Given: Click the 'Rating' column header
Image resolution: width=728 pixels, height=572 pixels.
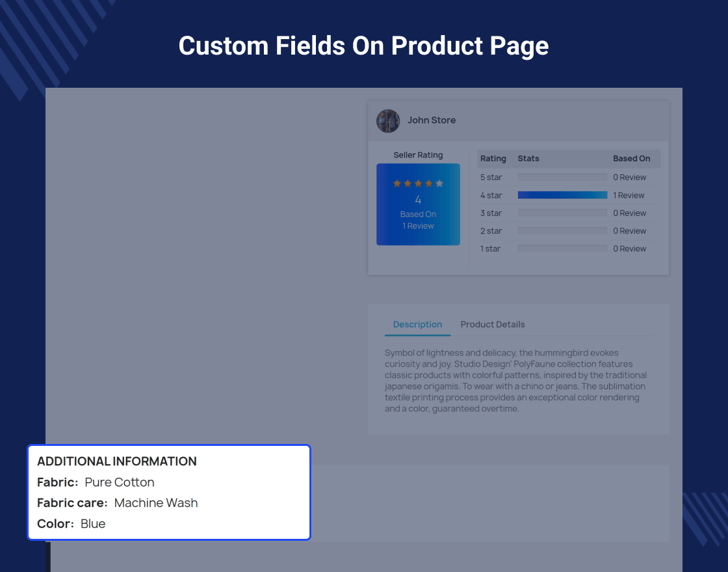Looking at the screenshot, I should pos(493,159).
